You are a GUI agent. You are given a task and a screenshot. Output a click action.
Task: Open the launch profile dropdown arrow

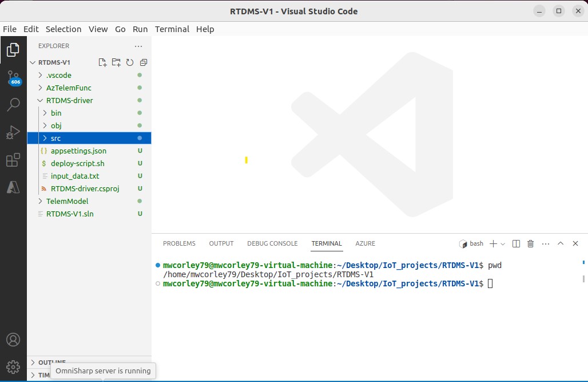pos(503,244)
